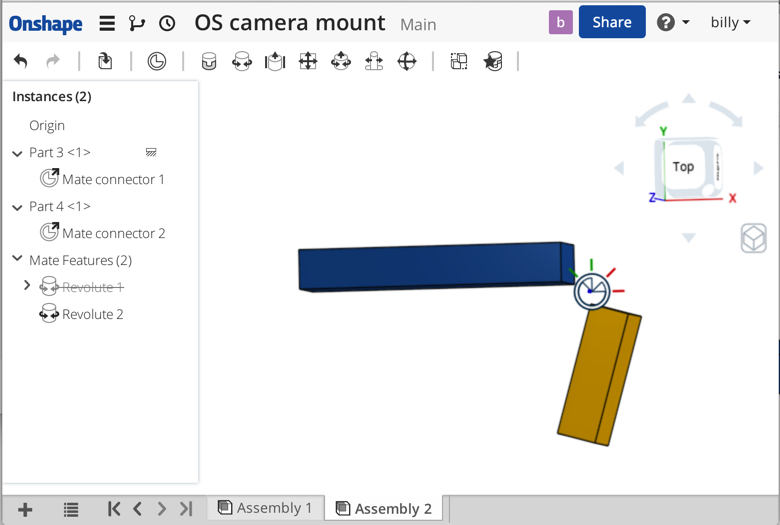Switch to the Assembly 1 tab
This screenshot has width=780, height=525.
[x=265, y=508]
